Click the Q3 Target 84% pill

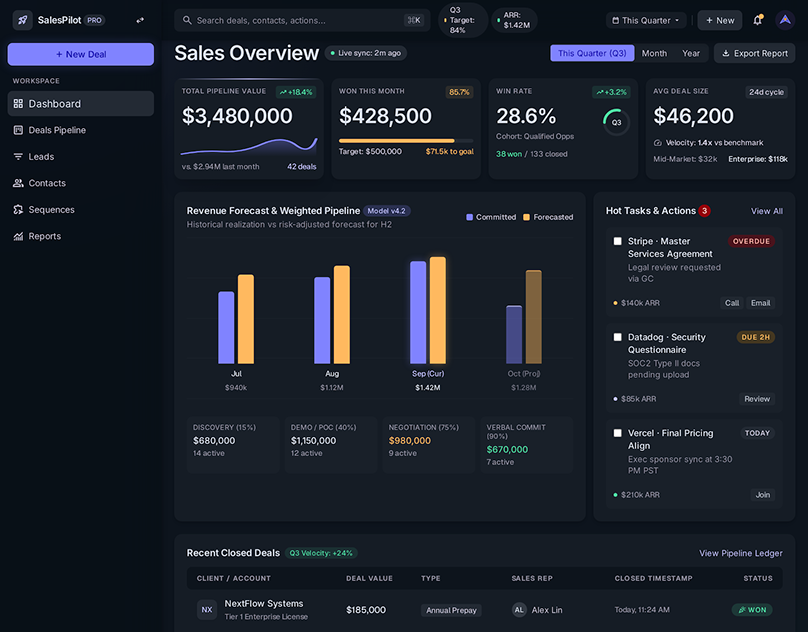click(463, 20)
